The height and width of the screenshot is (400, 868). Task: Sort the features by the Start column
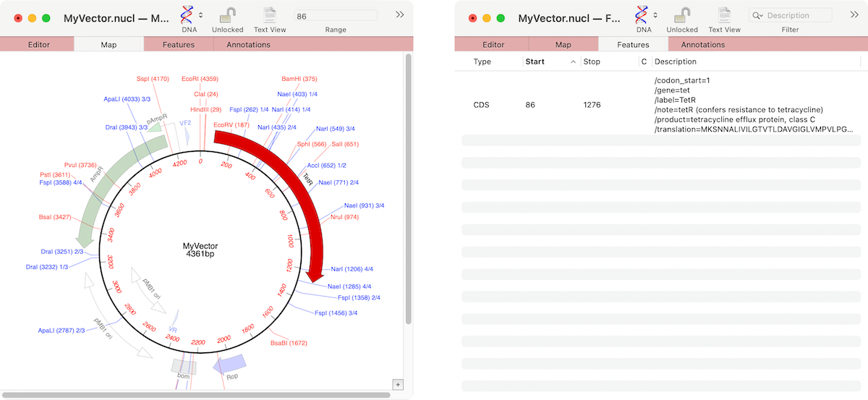coord(535,61)
